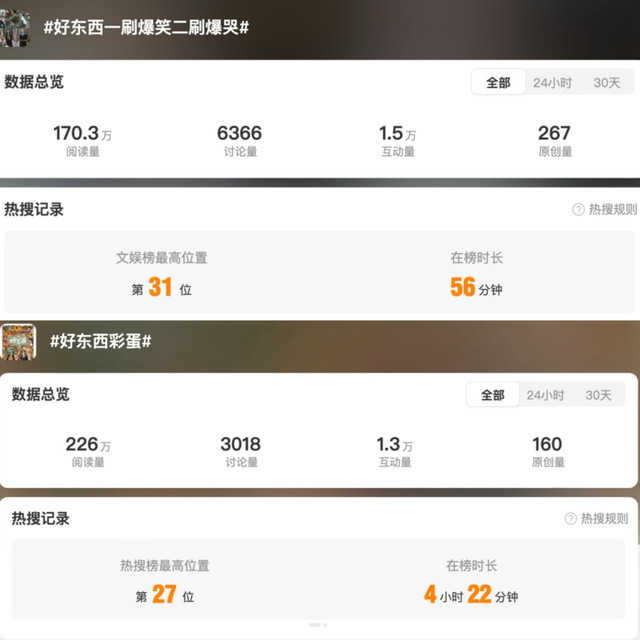Open the #好东西彩蛋# topic avatar thumbnail
Screen dimensions: 640x640
click(x=18, y=342)
